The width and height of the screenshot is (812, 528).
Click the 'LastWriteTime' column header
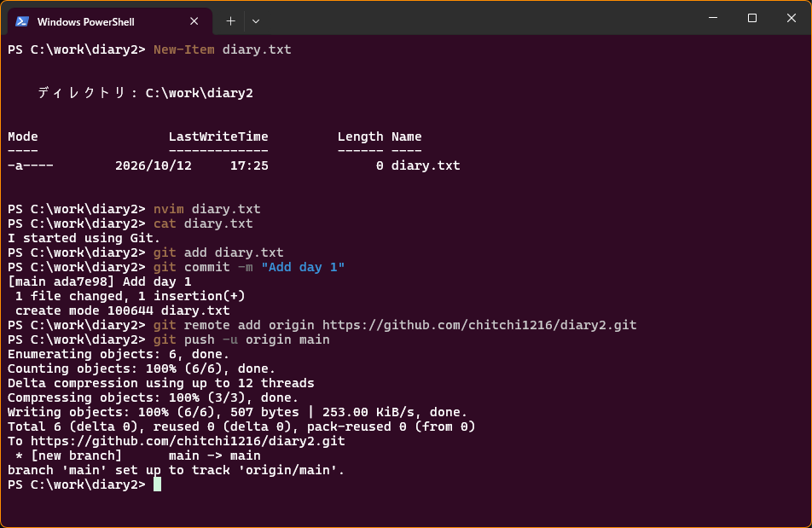[x=218, y=136]
